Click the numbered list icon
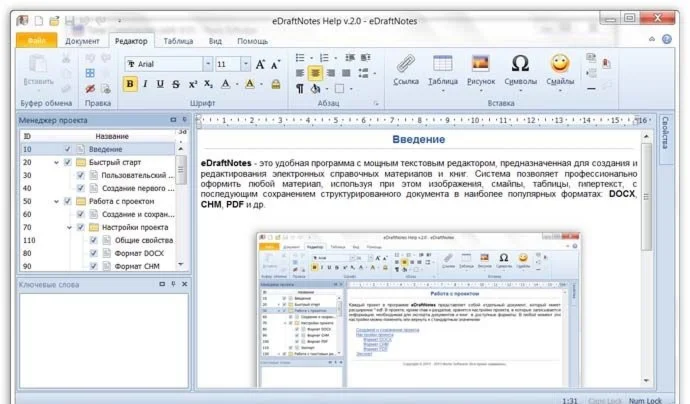Viewport: 690px width, 404px height. [x=324, y=57]
